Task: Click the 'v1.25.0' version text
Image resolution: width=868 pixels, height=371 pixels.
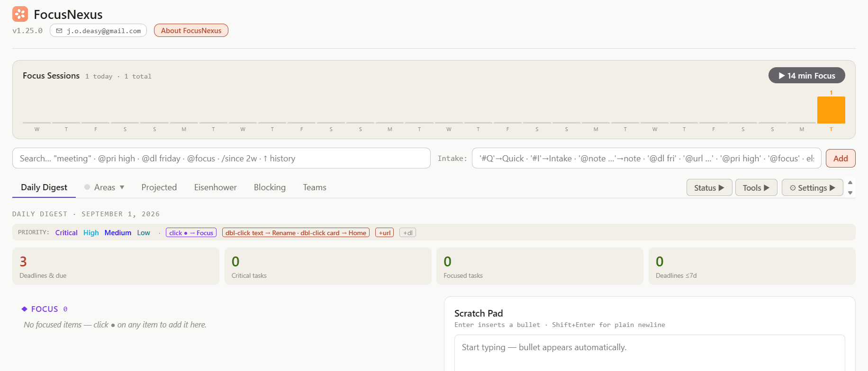Action: click(x=27, y=31)
